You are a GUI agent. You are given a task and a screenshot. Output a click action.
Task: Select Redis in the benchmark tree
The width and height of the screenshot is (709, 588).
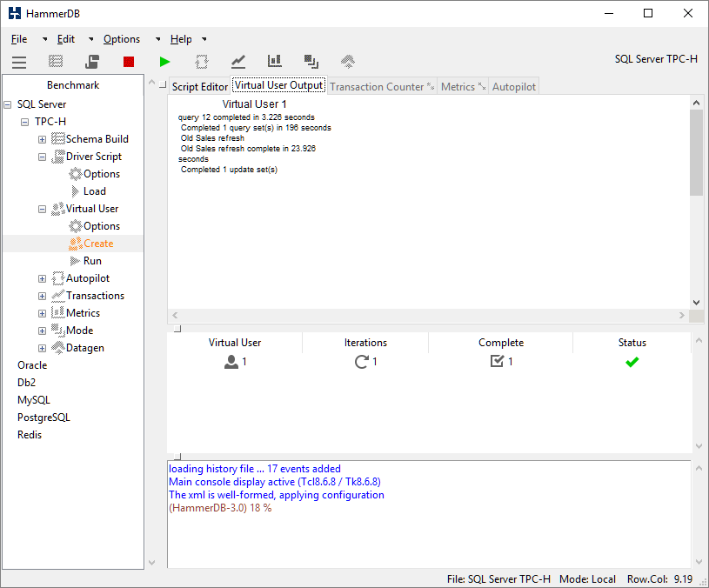(x=30, y=435)
